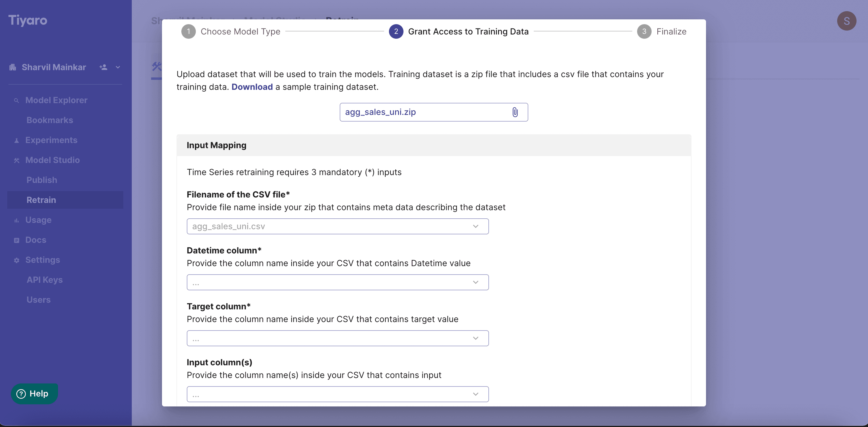The image size is (868, 427).
Task: Open Settings in sidebar
Action: pyautogui.click(x=43, y=260)
